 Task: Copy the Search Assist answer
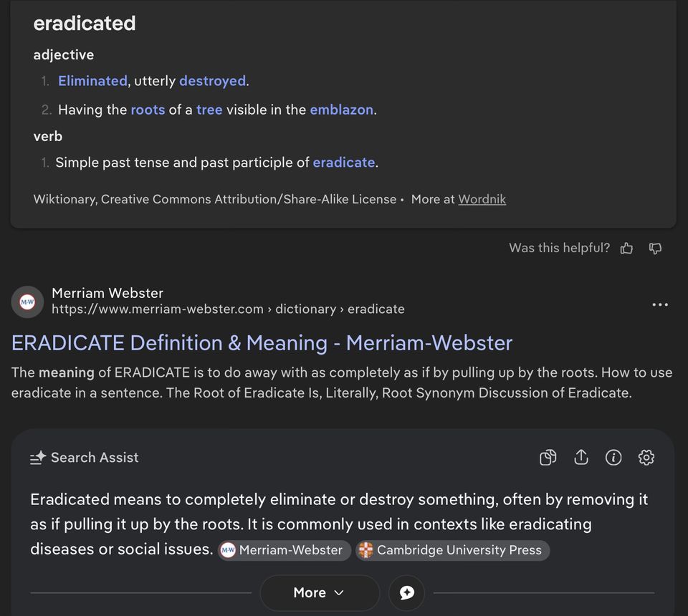click(548, 458)
